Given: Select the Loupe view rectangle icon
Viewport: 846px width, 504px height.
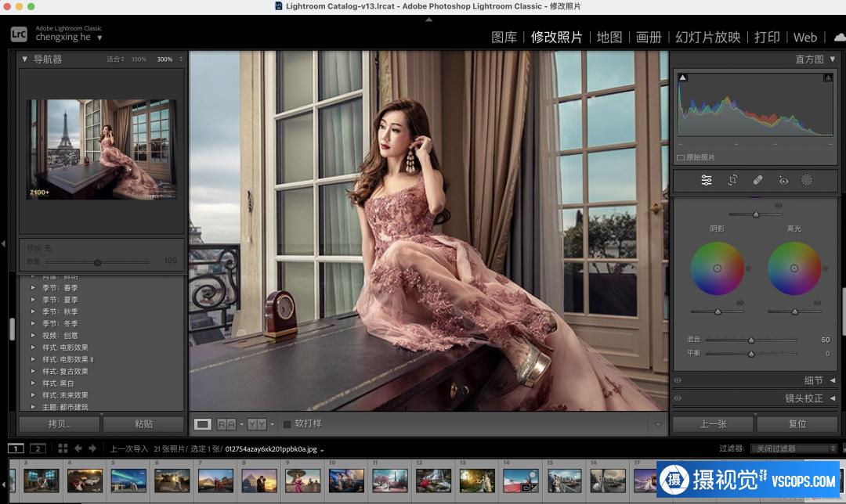Looking at the screenshot, I should [x=203, y=424].
